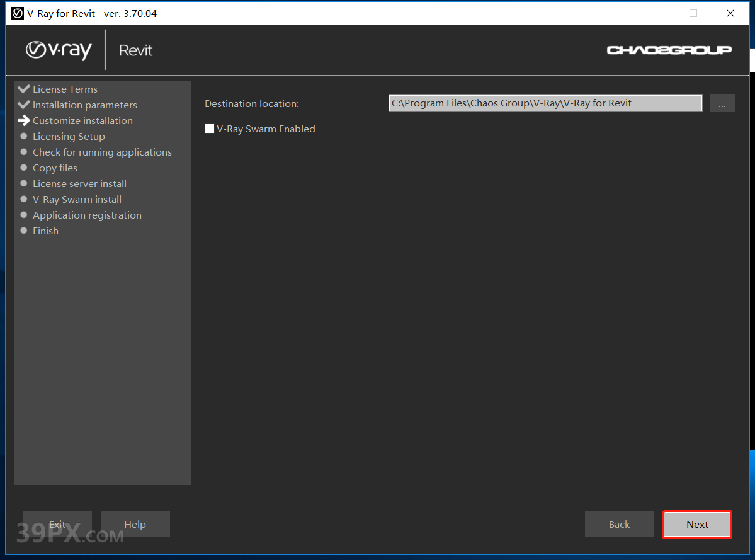755x560 pixels.
Task: Select the Customize installation step
Action: coord(82,121)
